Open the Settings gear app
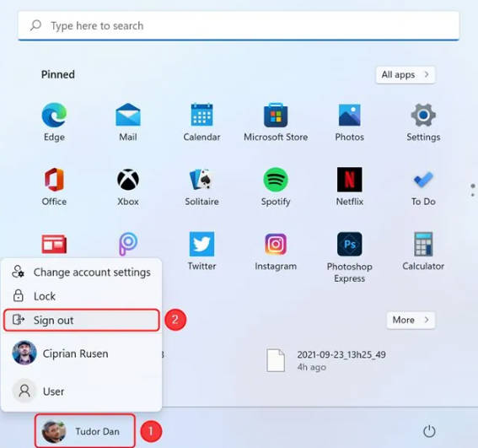The image size is (478, 448). tap(423, 121)
